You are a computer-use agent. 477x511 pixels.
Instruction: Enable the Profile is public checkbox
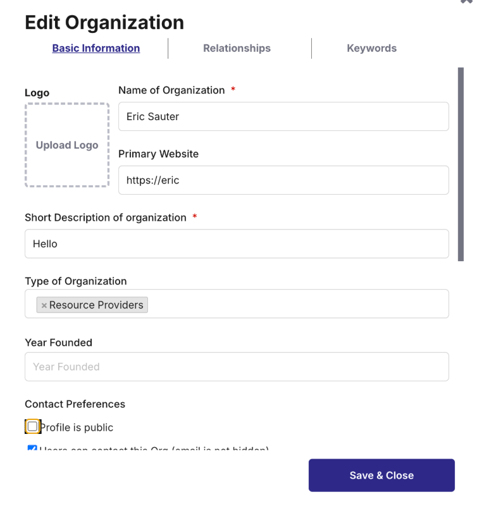[32, 426]
